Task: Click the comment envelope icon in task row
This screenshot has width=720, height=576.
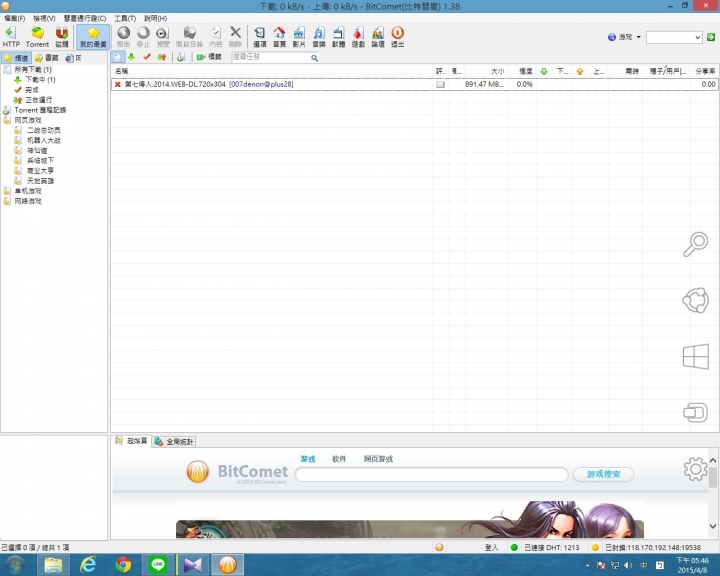Action: click(x=440, y=85)
